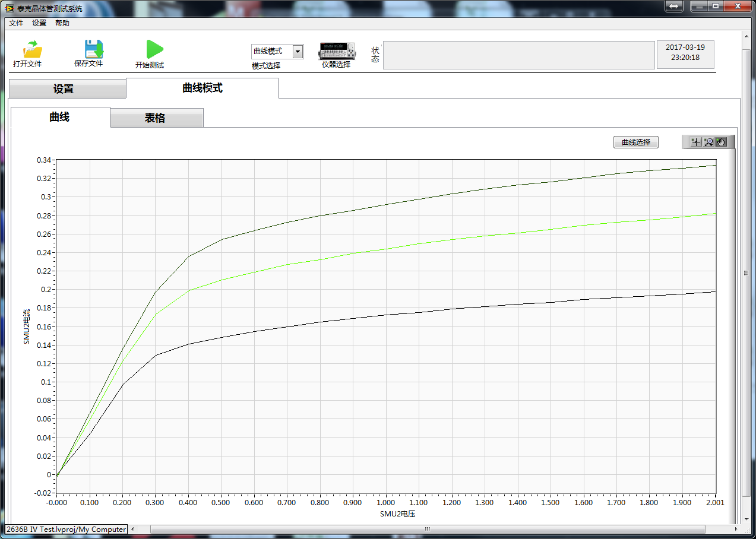Select the zoom magnifier graph tool
The height and width of the screenshot is (539, 756).
point(708,142)
